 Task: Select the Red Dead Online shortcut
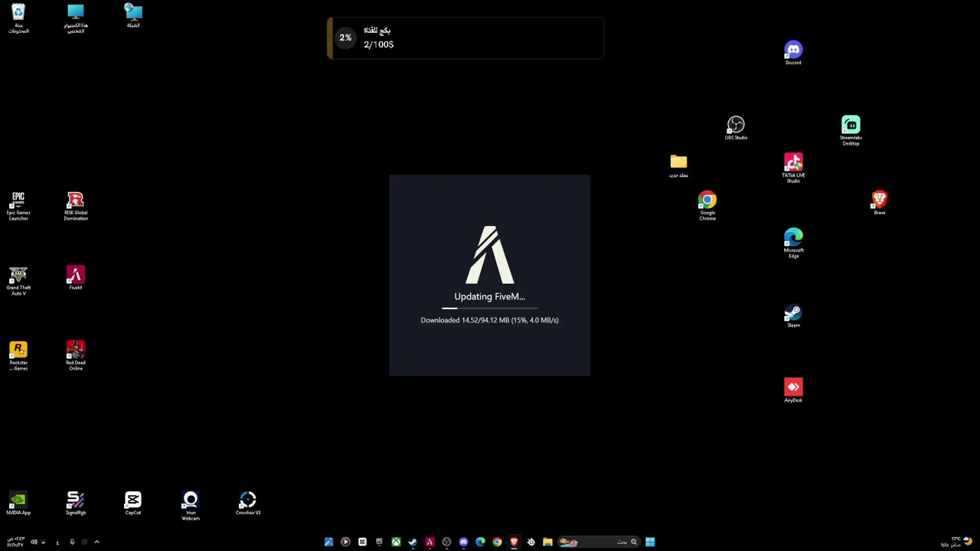click(76, 356)
